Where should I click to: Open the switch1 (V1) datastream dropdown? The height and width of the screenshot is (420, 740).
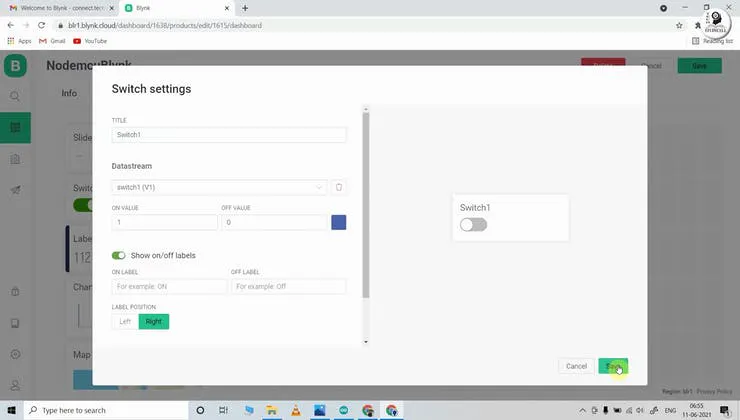pyautogui.click(x=219, y=187)
